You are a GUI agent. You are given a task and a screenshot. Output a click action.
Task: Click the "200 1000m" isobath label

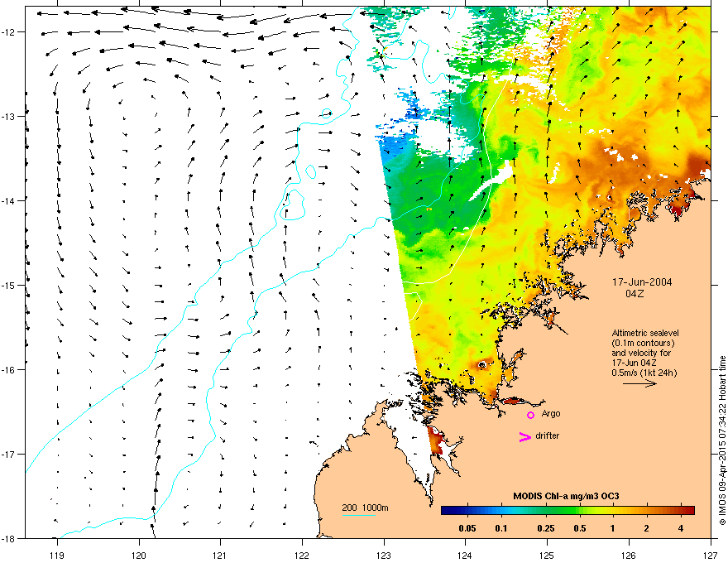(365, 508)
